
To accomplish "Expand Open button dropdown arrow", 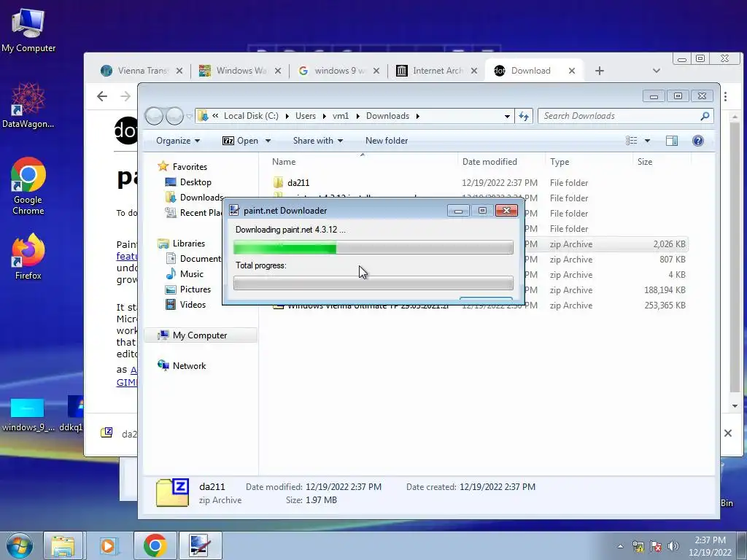I will pos(268,141).
